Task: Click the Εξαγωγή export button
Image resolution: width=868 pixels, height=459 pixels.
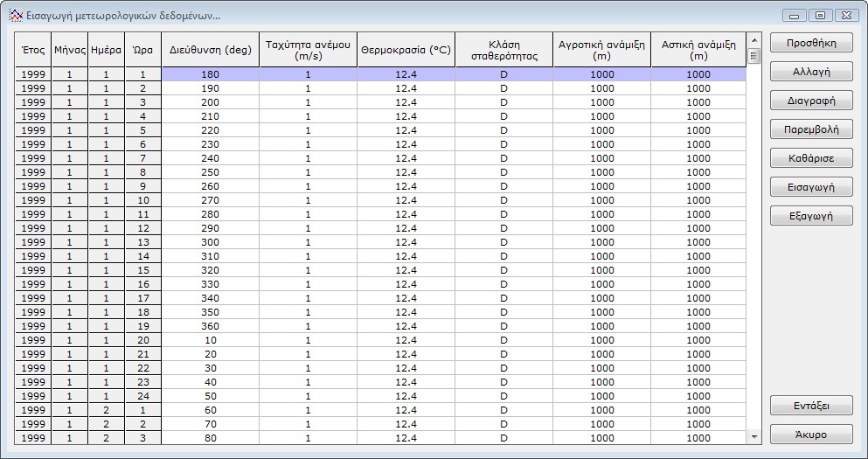Action: pos(810,216)
